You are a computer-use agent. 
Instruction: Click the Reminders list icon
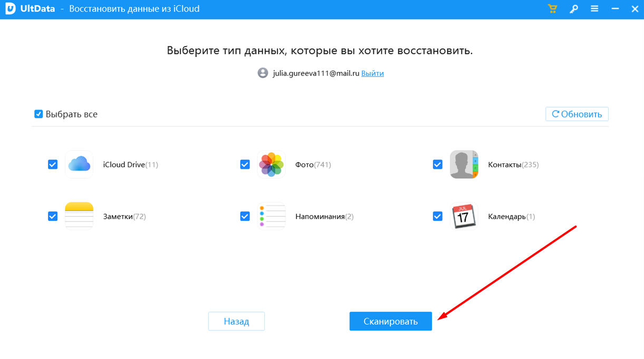pyautogui.click(x=271, y=216)
